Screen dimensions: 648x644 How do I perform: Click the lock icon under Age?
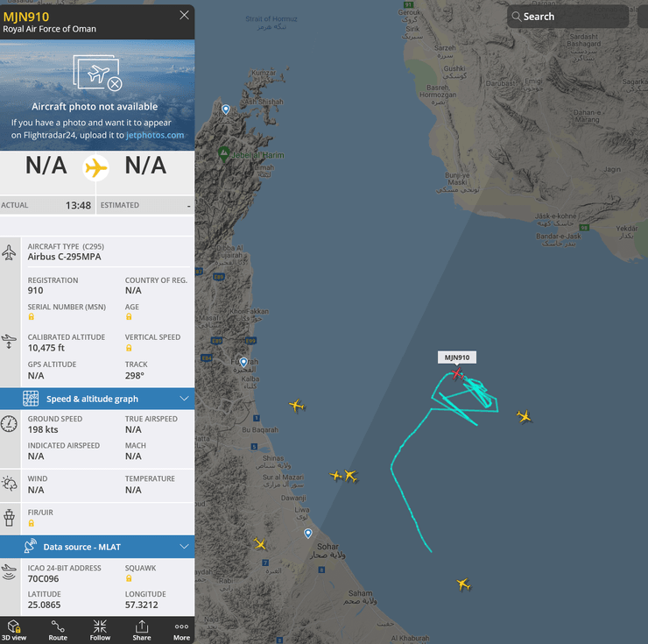129,317
